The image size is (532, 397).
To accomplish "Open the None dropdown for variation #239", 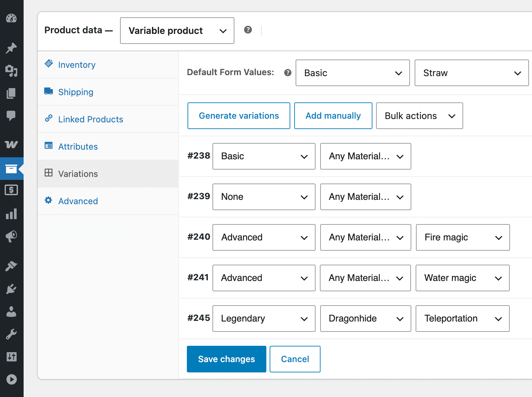I will [264, 197].
